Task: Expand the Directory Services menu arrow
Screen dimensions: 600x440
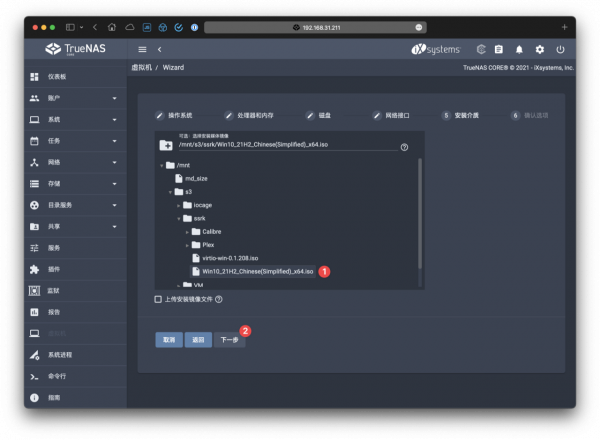Action: [x=114, y=206]
